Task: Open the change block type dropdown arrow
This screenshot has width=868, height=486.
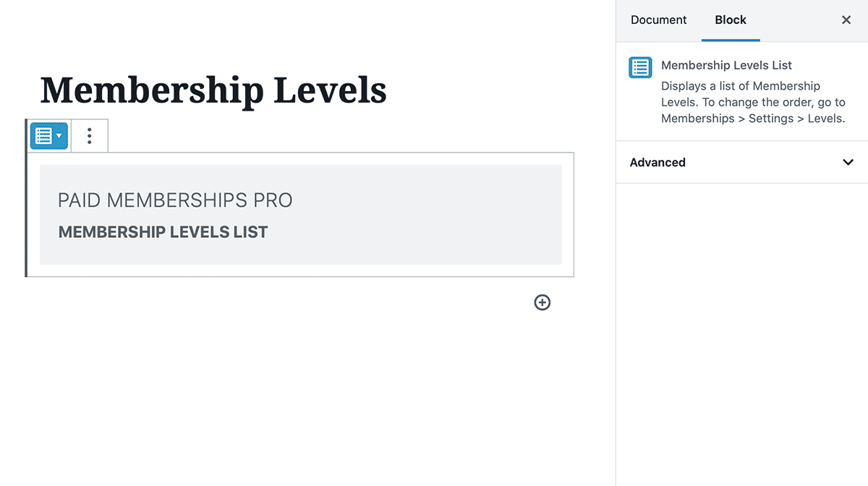Action: pos(59,136)
